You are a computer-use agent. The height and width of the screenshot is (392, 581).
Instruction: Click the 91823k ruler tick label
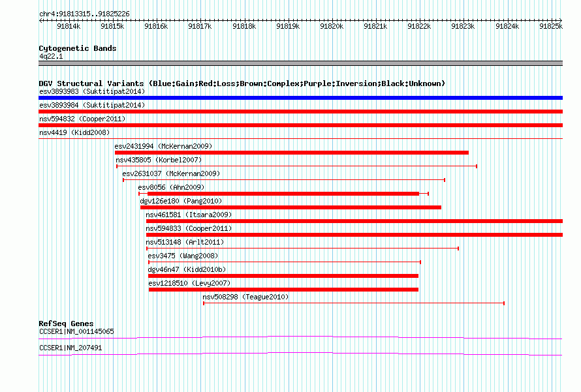click(x=463, y=26)
